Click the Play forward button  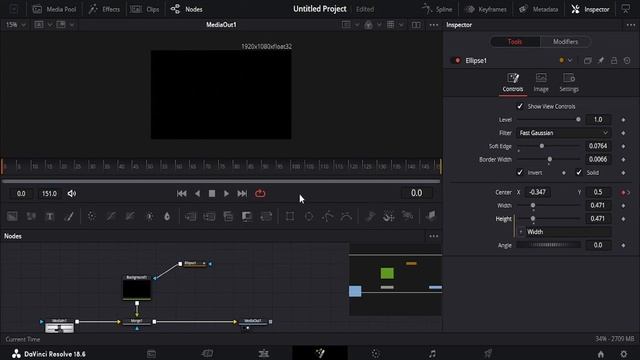point(226,193)
